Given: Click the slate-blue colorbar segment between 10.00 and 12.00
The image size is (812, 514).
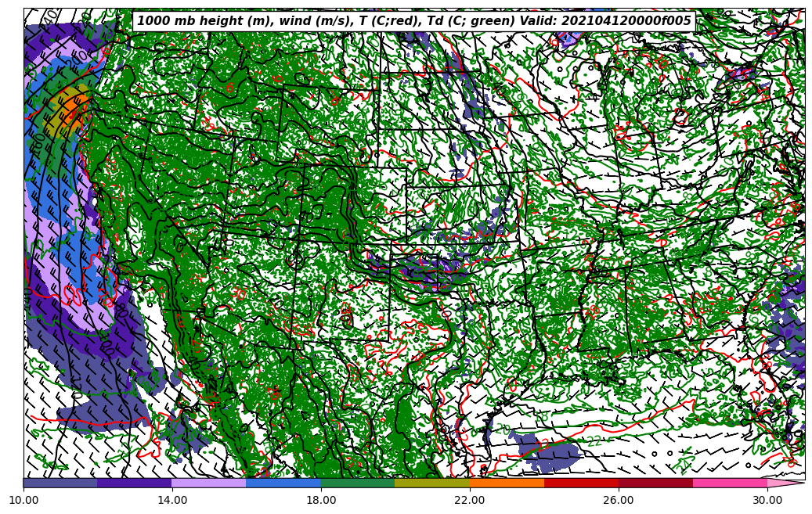Looking at the screenshot, I should (x=60, y=483).
